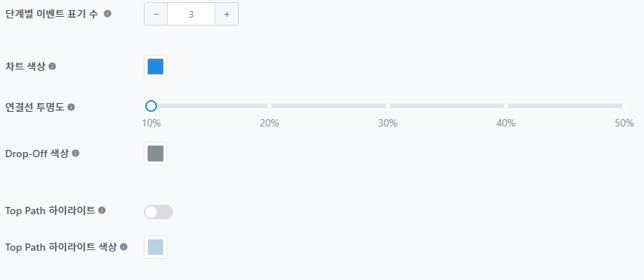Set connection line opacity to 40% mark

(x=506, y=106)
